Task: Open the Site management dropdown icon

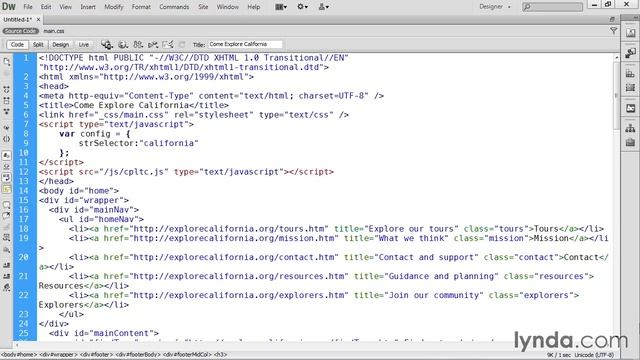Action: tap(324, 7)
